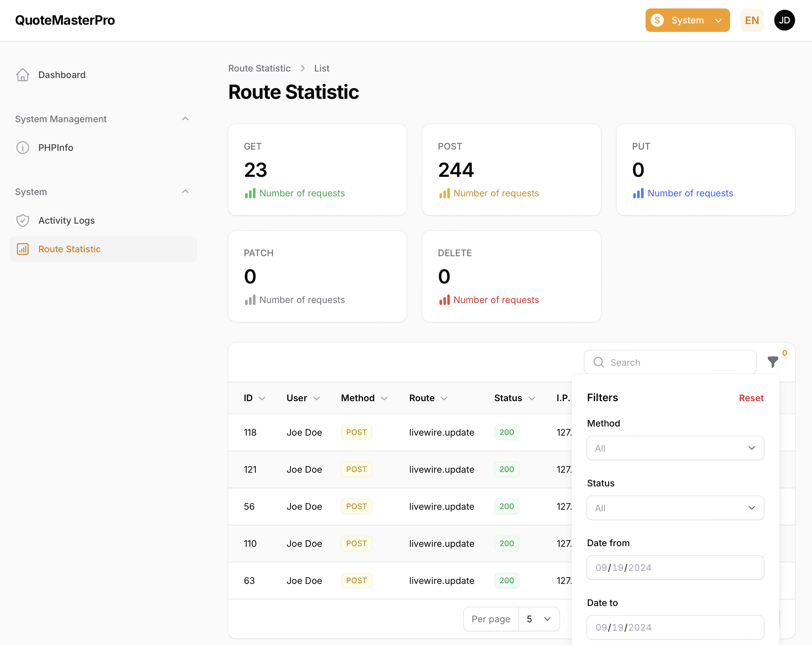Image resolution: width=812 pixels, height=645 pixels.
Task: Open the Method filter dropdown
Action: click(x=675, y=448)
